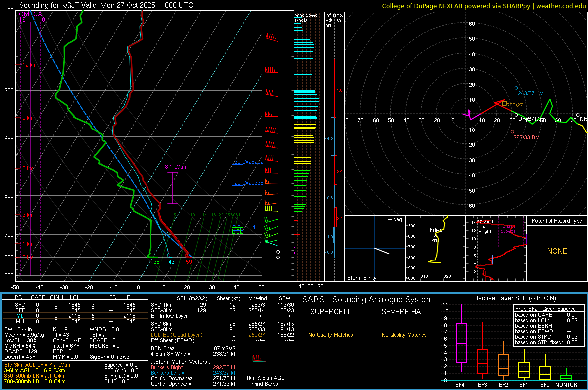Click the 'Eff Inflow Layer' row label

pos(169,316)
